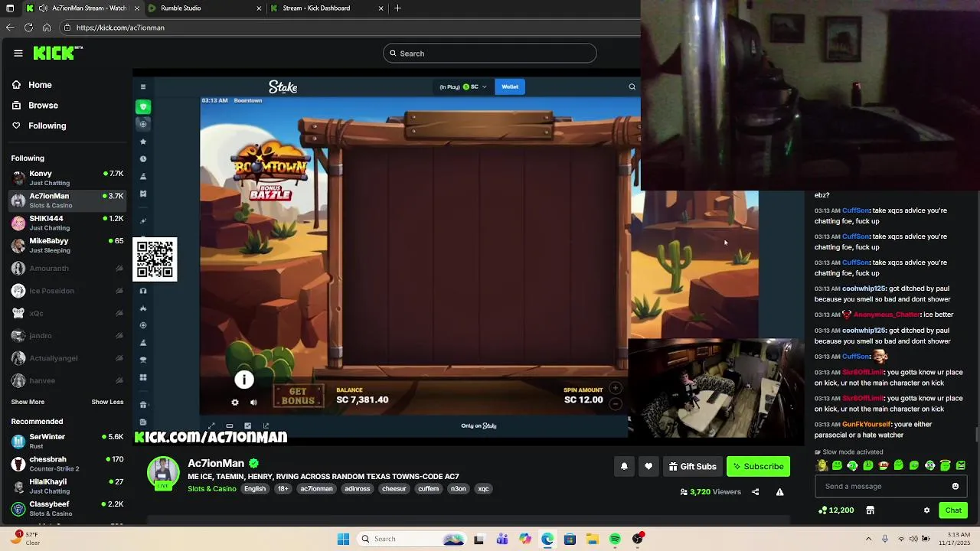This screenshot has height=551, width=980.
Task: Click the 12,200 channel points balance
Action: point(837,510)
